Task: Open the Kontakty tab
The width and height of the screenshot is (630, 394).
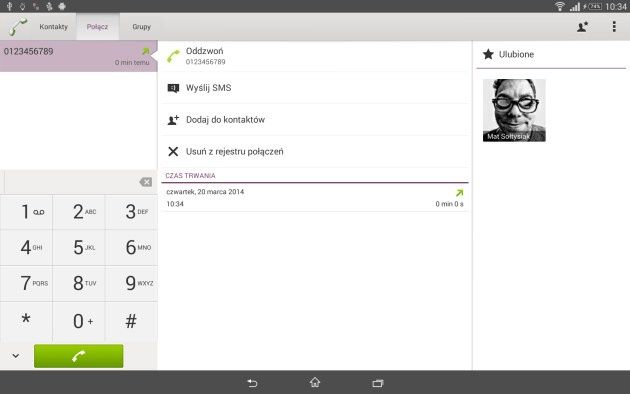Action: point(53,27)
